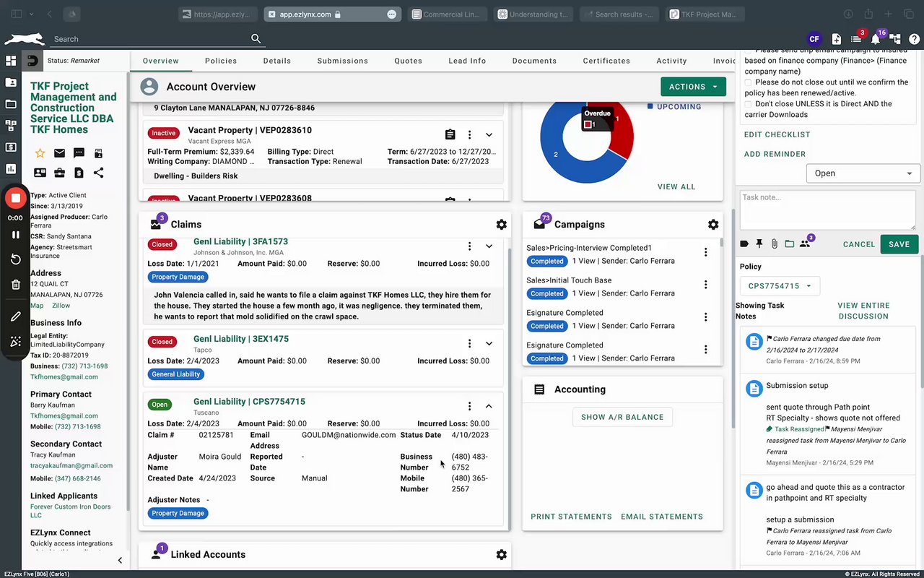Image resolution: width=924 pixels, height=578 pixels.
Task: Open Linked Accounts settings gear
Action: click(x=501, y=555)
